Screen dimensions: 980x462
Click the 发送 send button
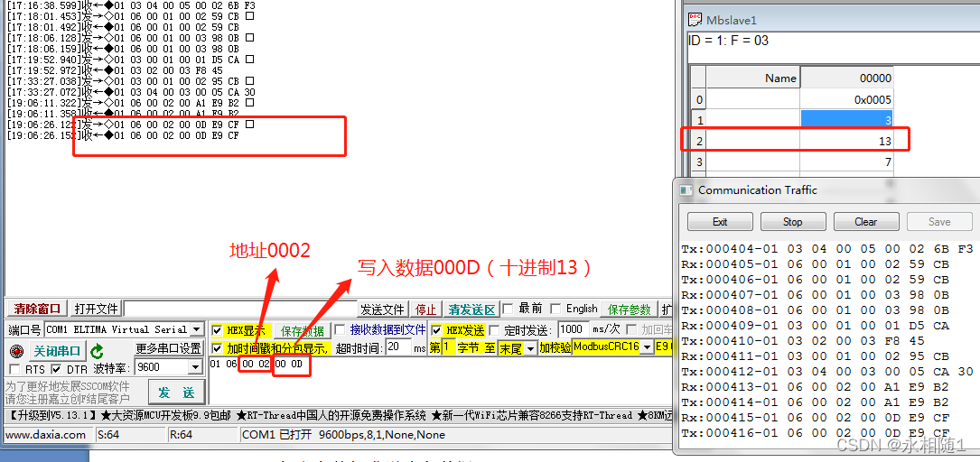click(x=176, y=393)
